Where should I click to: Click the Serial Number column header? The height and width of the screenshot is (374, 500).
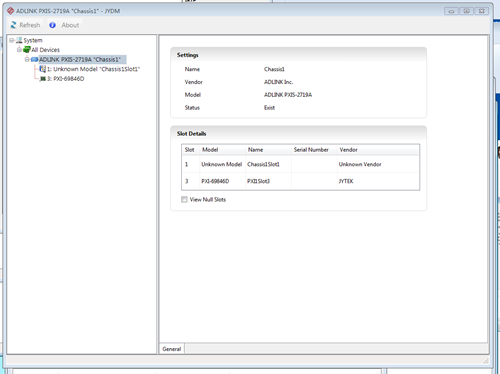point(314,150)
